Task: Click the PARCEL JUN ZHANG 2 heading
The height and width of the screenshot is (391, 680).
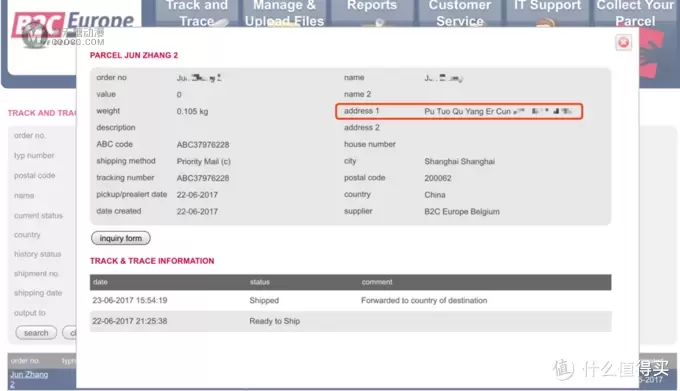Action: 134,55
